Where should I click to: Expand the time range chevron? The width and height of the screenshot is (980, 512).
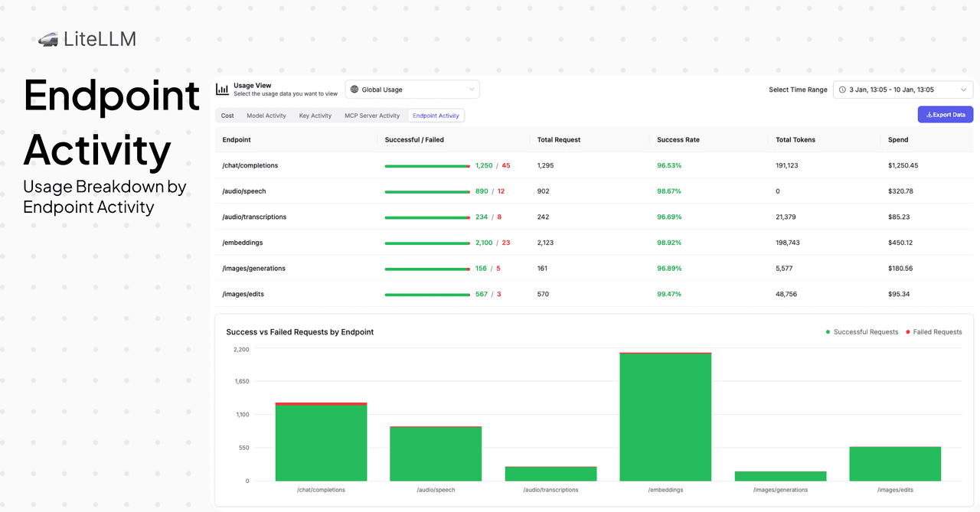[x=963, y=90]
